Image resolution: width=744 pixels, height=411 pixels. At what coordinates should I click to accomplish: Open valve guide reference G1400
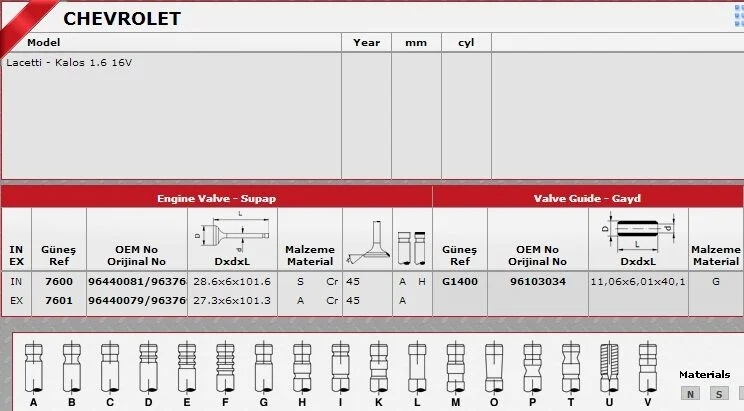pyautogui.click(x=459, y=282)
